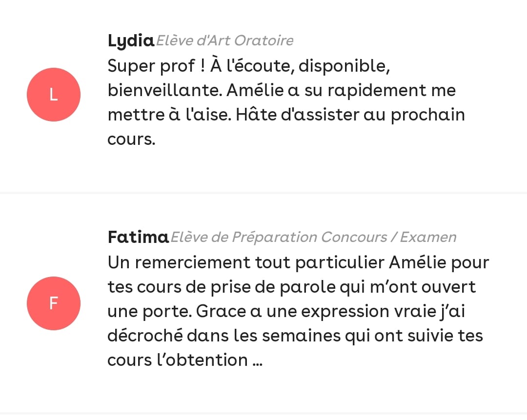Click the final word "cours." of Lydia's review
Screen dimensions: 527x420
[x=131, y=140]
